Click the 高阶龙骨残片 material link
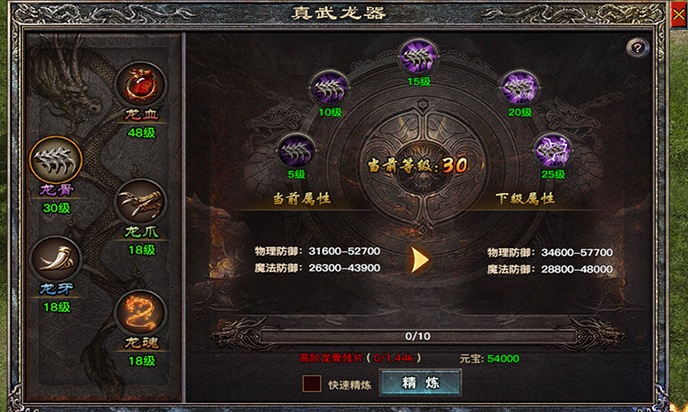 (x=331, y=358)
